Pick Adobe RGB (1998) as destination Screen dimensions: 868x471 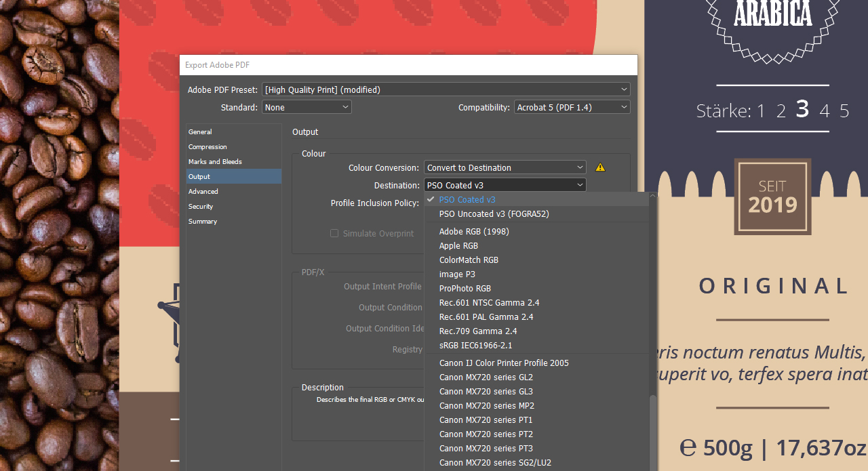pyautogui.click(x=536, y=231)
